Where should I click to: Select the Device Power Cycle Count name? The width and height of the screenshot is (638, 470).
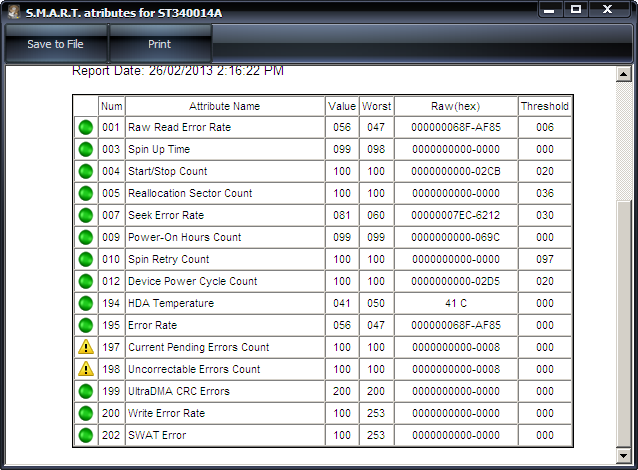click(192, 281)
